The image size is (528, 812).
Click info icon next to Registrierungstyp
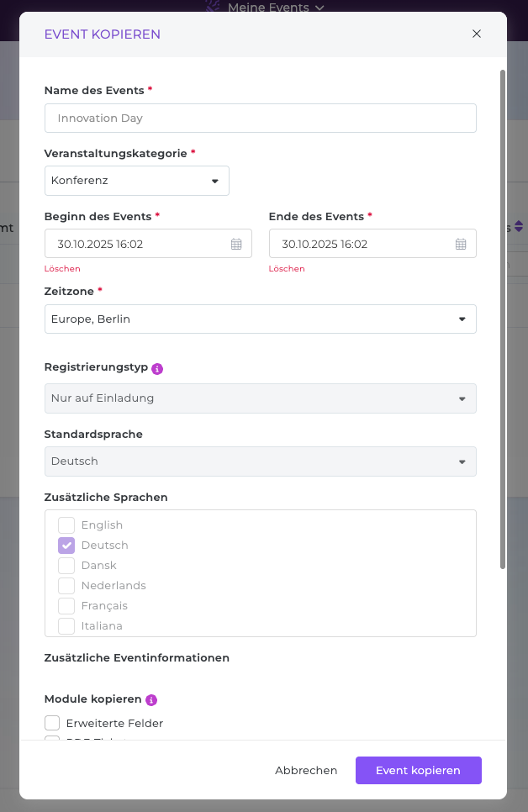pyautogui.click(x=157, y=368)
